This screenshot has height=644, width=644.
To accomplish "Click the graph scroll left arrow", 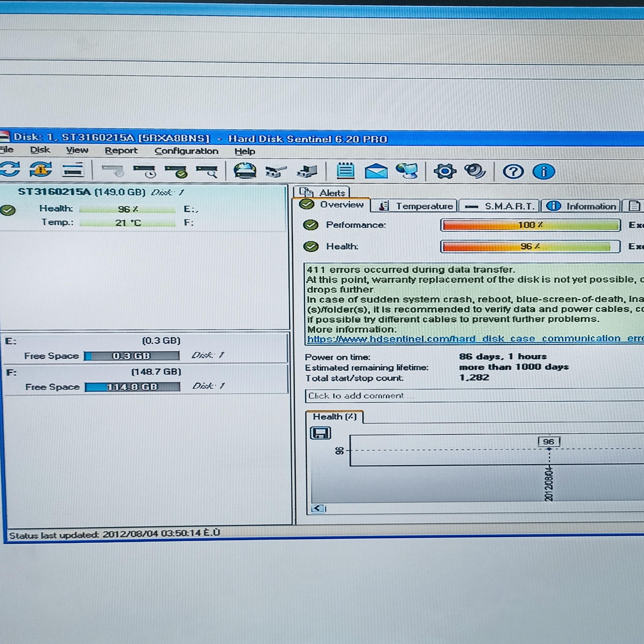I will tap(318, 508).
